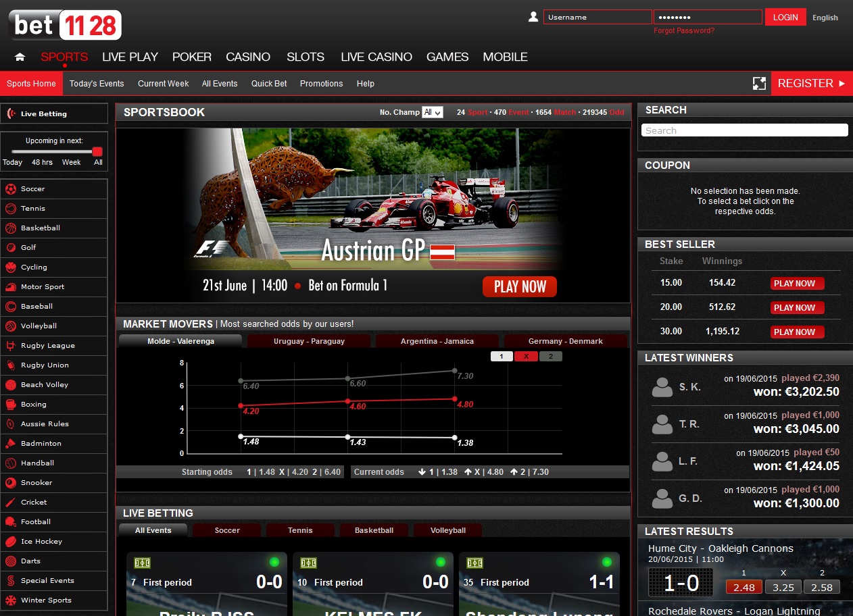853x616 pixels.
Task: Select the Motor Sport icon
Action: [10, 287]
